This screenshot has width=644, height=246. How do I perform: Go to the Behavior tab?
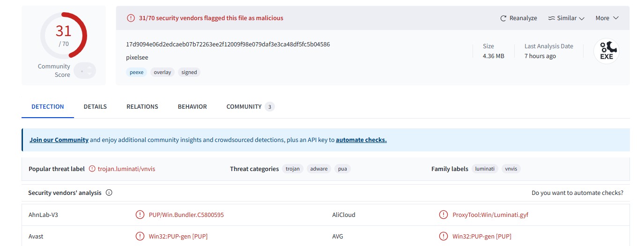[192, 106]
